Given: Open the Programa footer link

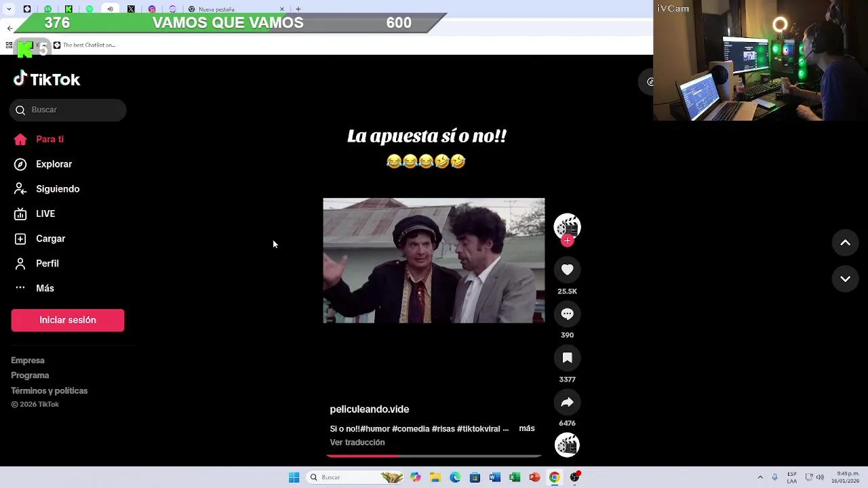Looking at the screenshot, I should tap(30, 375).
